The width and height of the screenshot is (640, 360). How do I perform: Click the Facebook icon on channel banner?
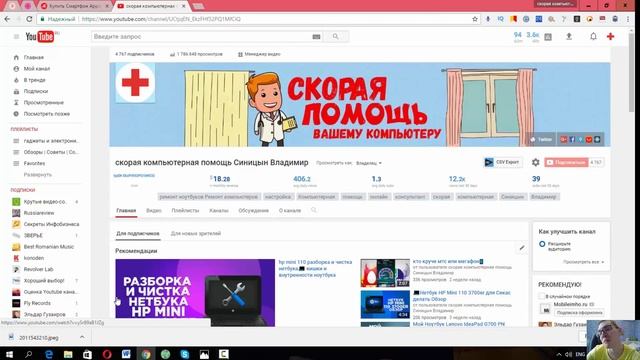click(572, 140)
